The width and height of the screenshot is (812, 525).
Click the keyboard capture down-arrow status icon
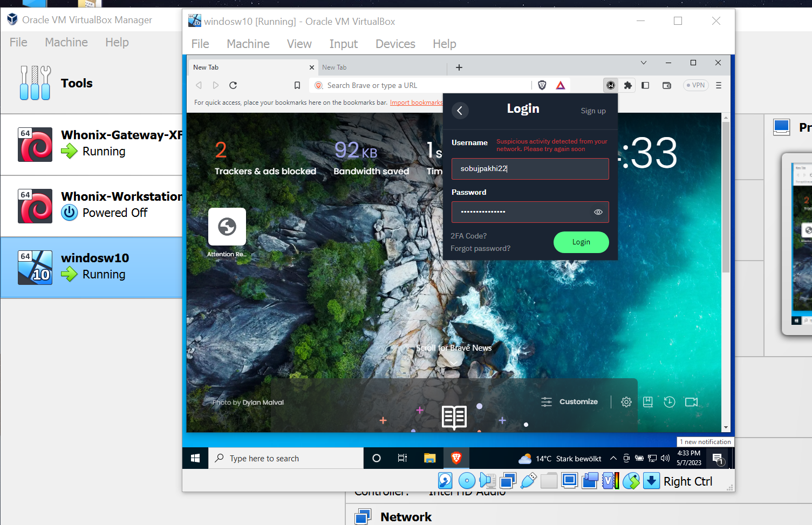pos(651,480)
